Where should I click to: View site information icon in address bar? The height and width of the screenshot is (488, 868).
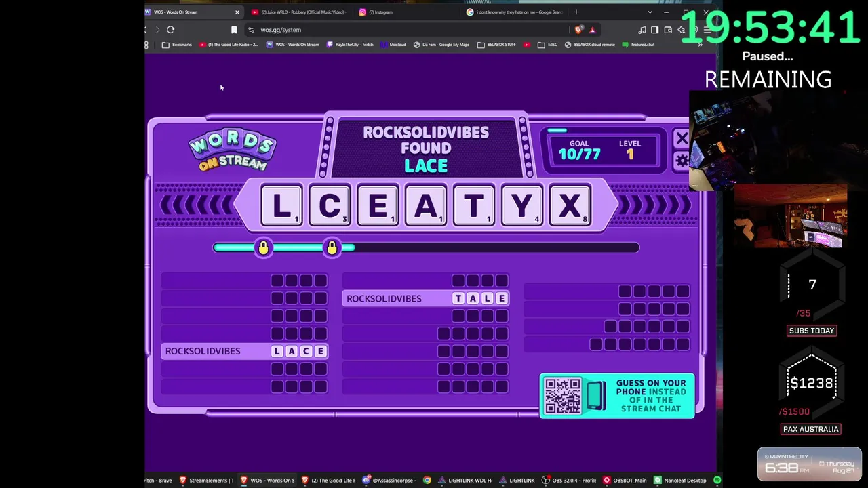251,30
